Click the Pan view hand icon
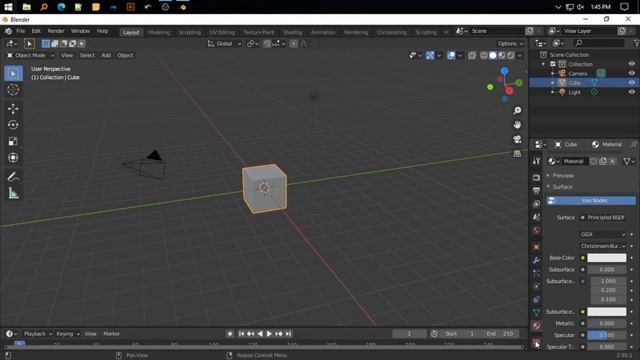Screen dimensions: 640x360 (x=517, y=124)
